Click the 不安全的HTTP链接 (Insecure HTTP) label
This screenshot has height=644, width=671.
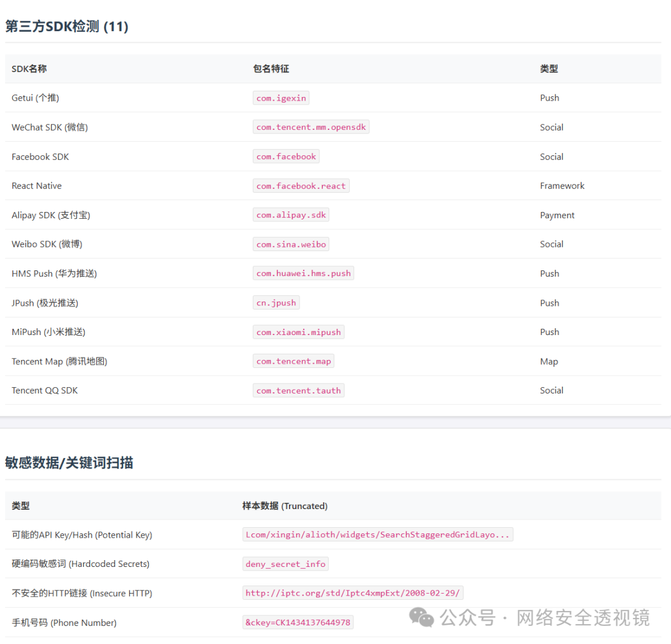point(82,594)
